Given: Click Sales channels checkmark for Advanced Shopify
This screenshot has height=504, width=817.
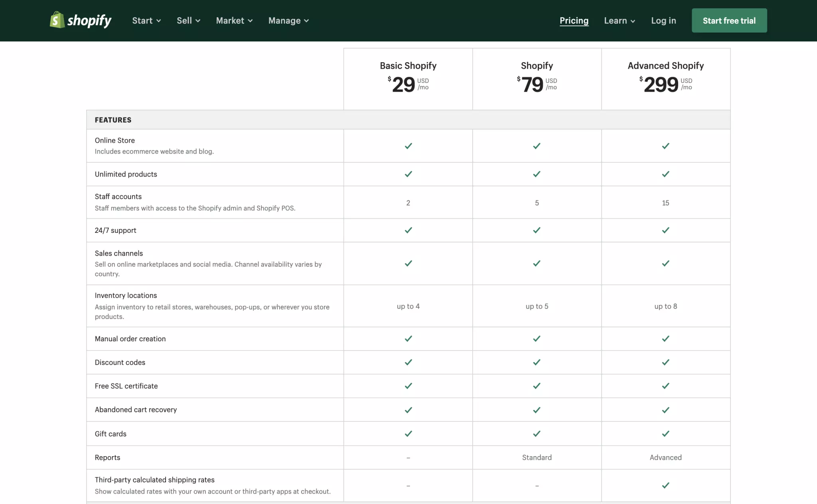Looking at the screenshot, I should coord(665,264).
